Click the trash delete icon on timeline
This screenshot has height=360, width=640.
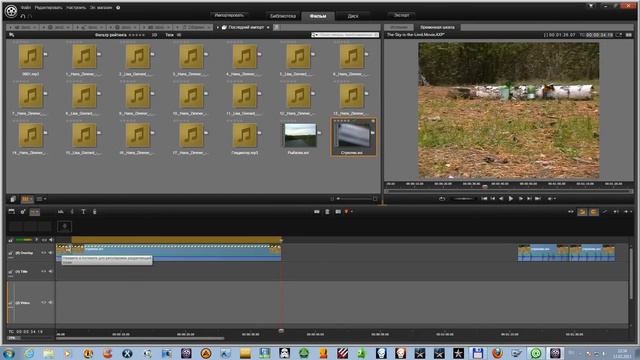[327, 212]
